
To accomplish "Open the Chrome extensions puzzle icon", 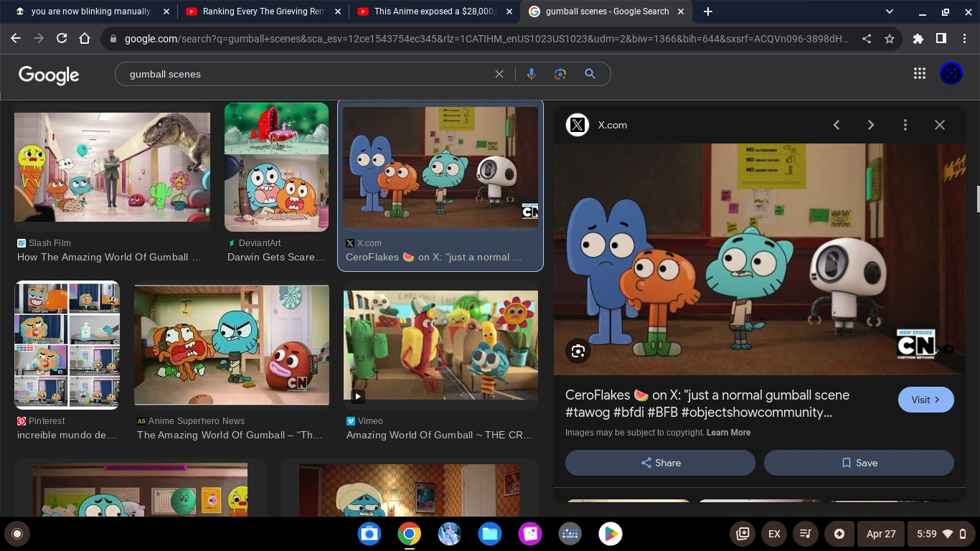I will (x=918, y=39).
